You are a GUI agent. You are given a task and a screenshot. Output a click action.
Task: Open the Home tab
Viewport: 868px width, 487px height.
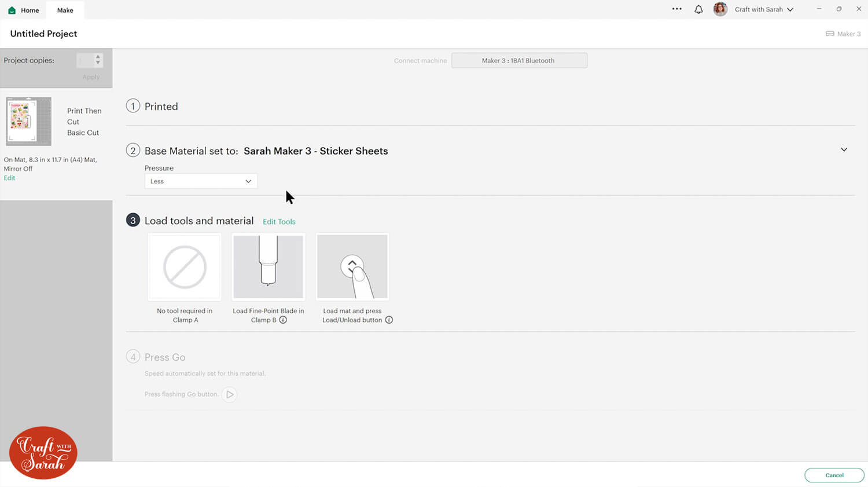point(24,10)
